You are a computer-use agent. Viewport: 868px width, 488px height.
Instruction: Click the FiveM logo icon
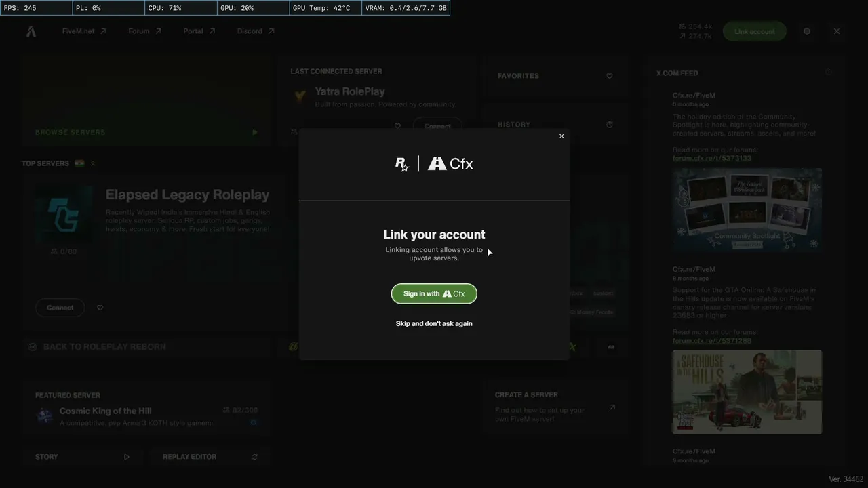pos(31,31)
